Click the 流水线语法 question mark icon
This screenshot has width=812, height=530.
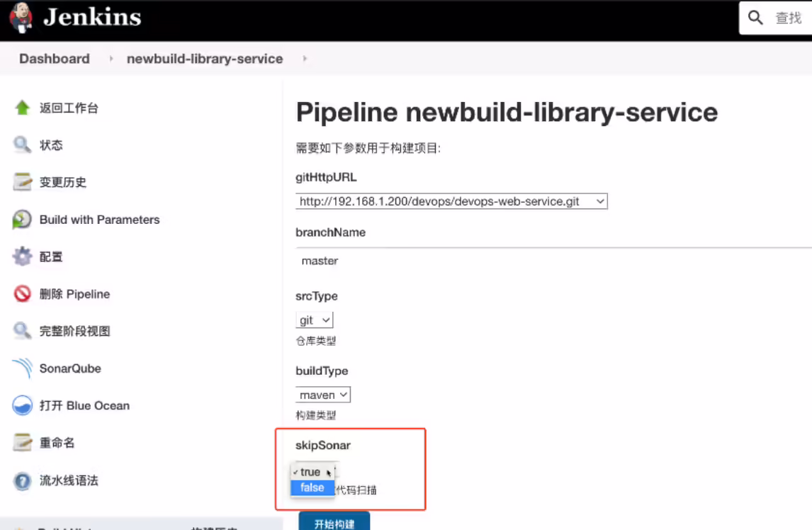[22, 480]
